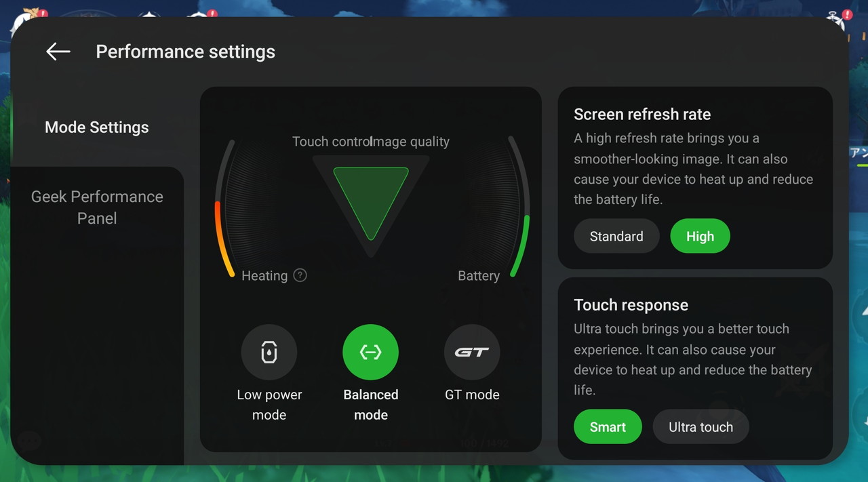Switch to the Mode Settings tab
This screenshot has height=482, width=868.
coord(97,127)
